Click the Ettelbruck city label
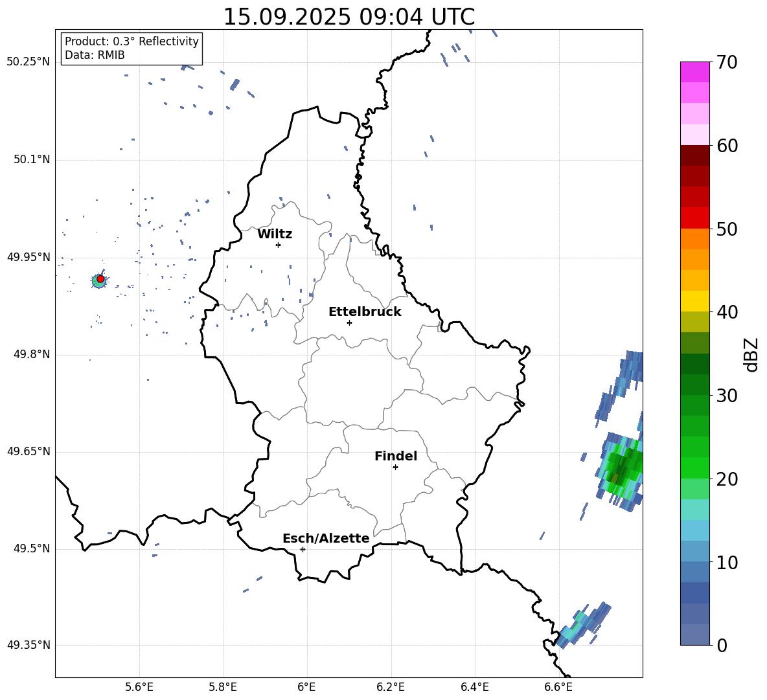This screenshot has height=700, width=767. click(x=365, y=312)
